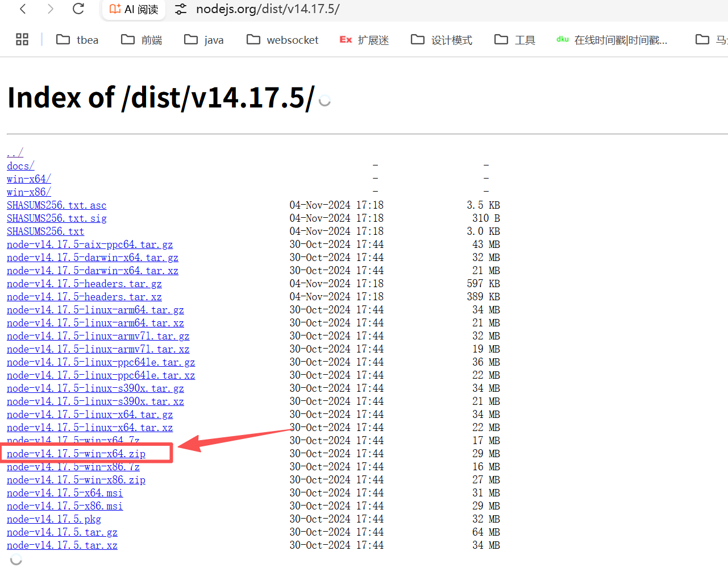Image resolution: width=728 pixels, height=580 pixels.
Task: Open the tbea bookmark folder
Action: [77, 40]
